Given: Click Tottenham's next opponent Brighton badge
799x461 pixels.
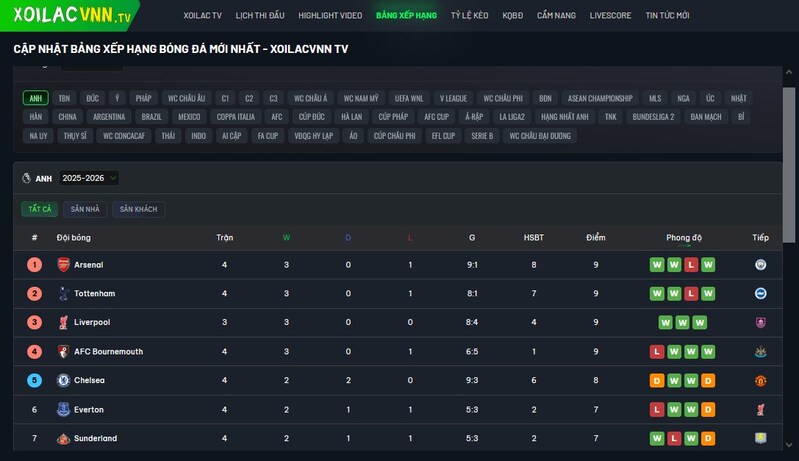Looking at the screenshot, I should tap(761, 294).
